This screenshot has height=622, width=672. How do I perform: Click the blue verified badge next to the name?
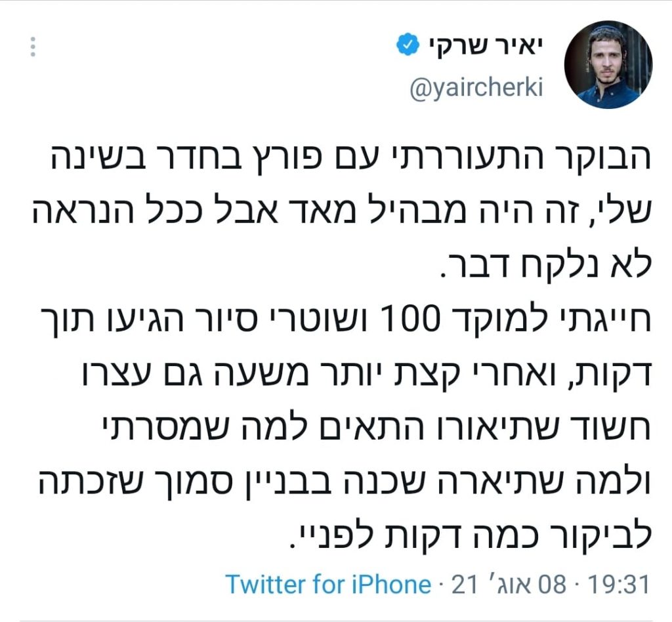click(406, 42)
